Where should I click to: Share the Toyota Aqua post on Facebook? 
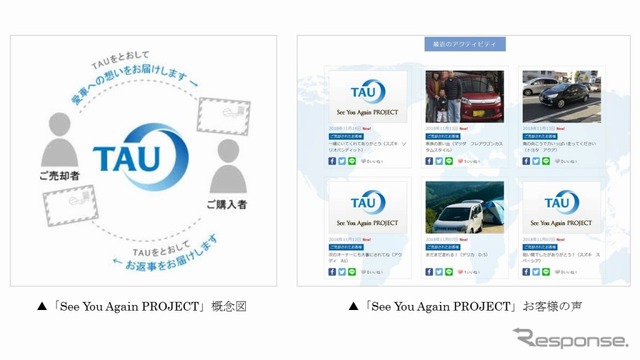coord(526,161)
